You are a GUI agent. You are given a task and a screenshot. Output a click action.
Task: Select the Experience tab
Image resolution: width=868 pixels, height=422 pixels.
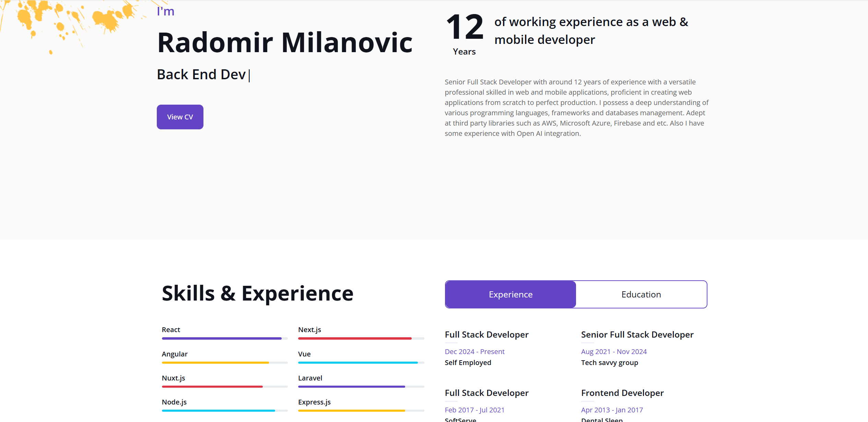511,294
